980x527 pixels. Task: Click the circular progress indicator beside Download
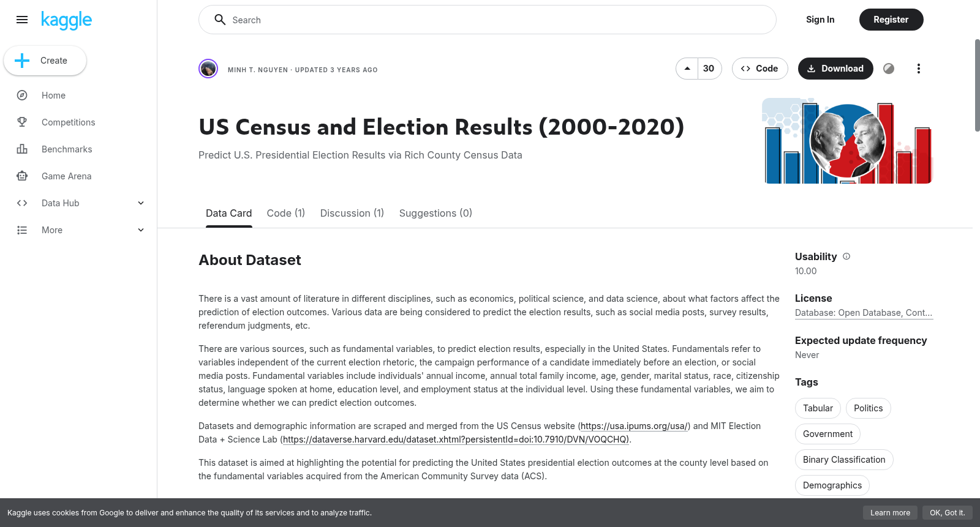(889, 69)
